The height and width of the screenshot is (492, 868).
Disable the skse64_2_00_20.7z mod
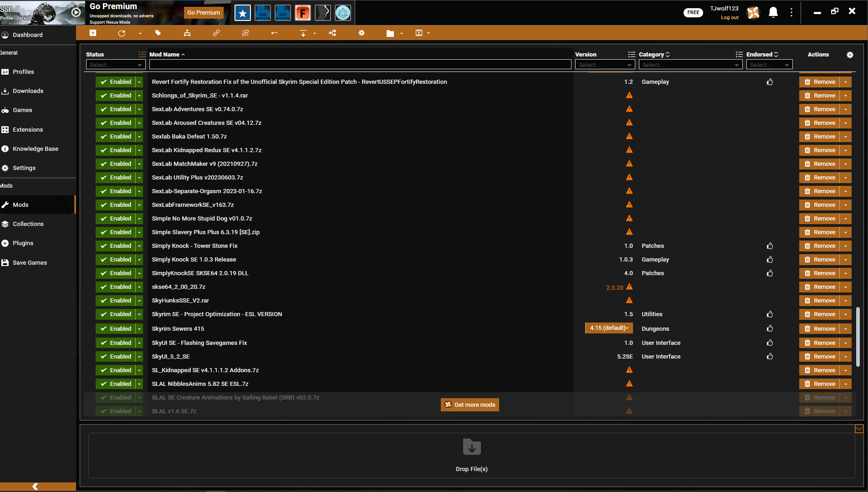[116, 287]
